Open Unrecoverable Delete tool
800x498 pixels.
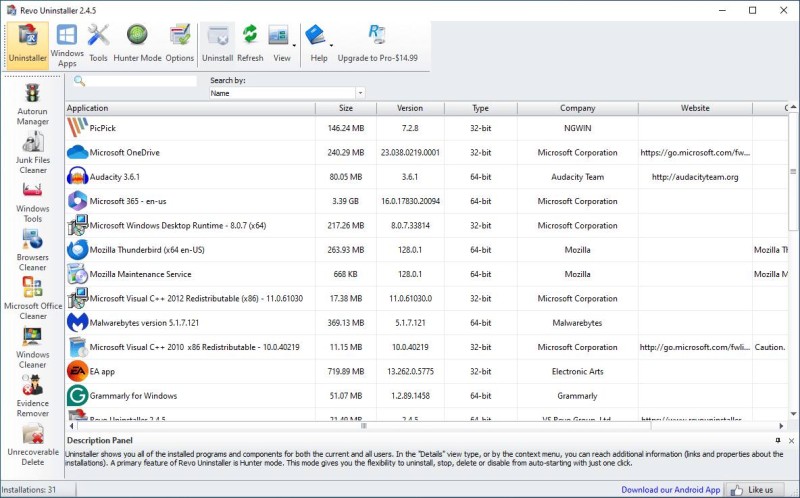32,445
